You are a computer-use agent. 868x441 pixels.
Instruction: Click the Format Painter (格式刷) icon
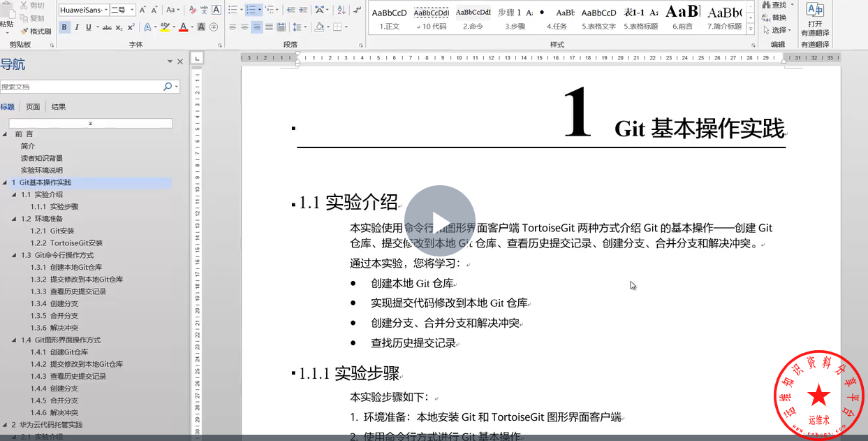[x=25, y=31]
